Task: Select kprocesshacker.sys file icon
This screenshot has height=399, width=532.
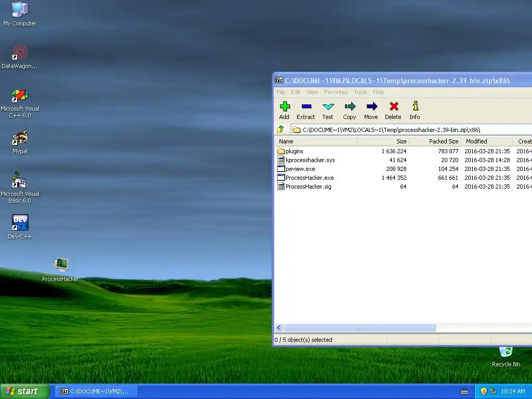Action: (281, 160)
